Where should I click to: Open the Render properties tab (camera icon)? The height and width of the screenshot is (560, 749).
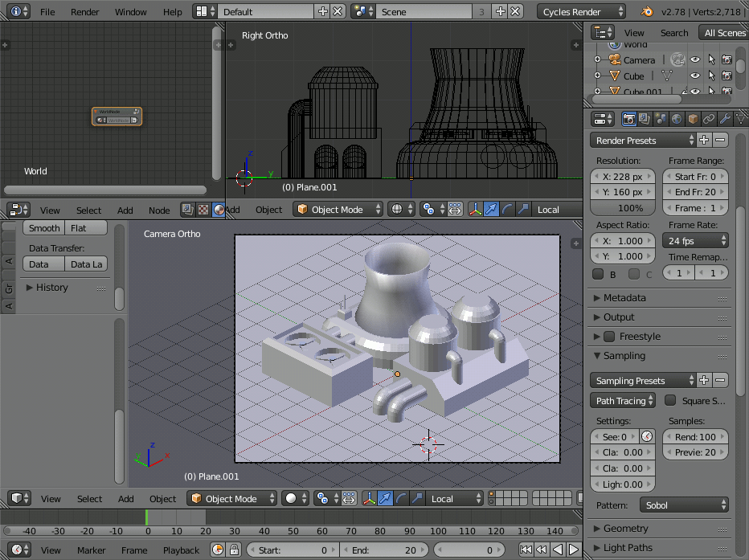coord(629,119)
